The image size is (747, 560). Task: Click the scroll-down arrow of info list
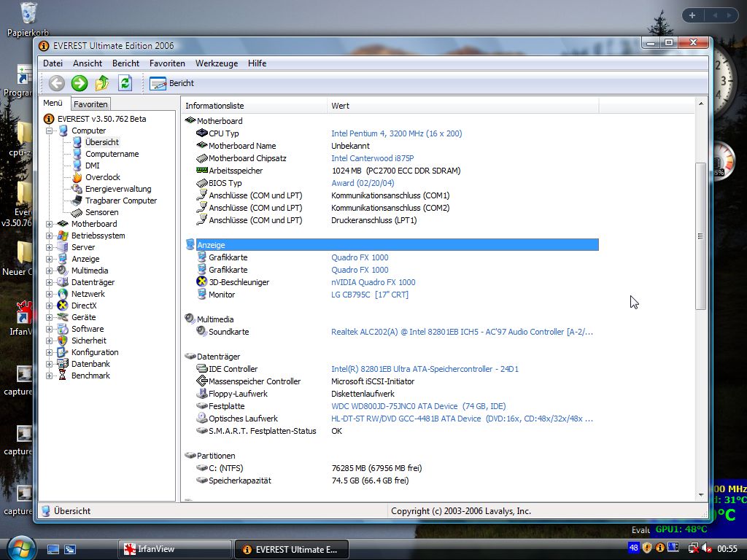point(701,495)
